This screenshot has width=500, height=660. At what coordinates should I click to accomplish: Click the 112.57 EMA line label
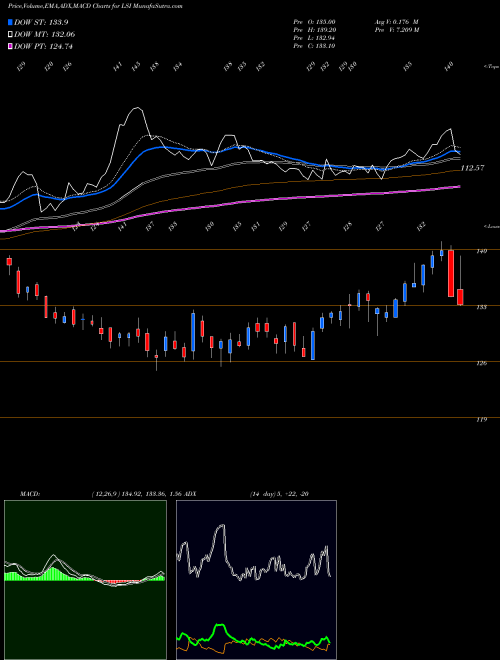[473, 168]
